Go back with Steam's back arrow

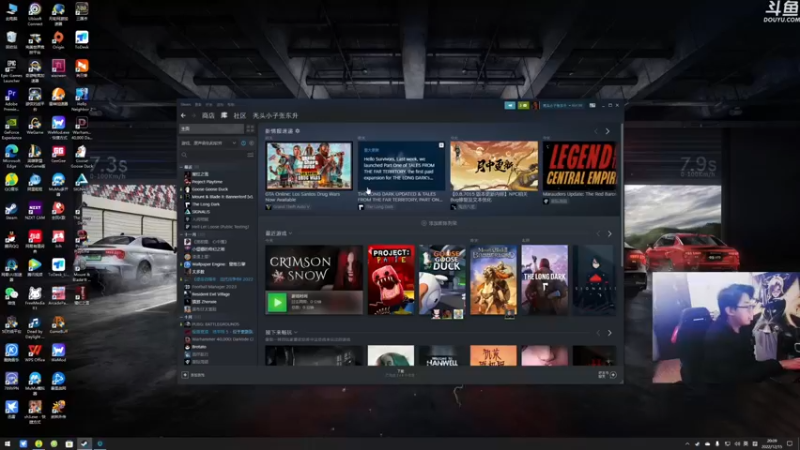click(x=183, y=116)
